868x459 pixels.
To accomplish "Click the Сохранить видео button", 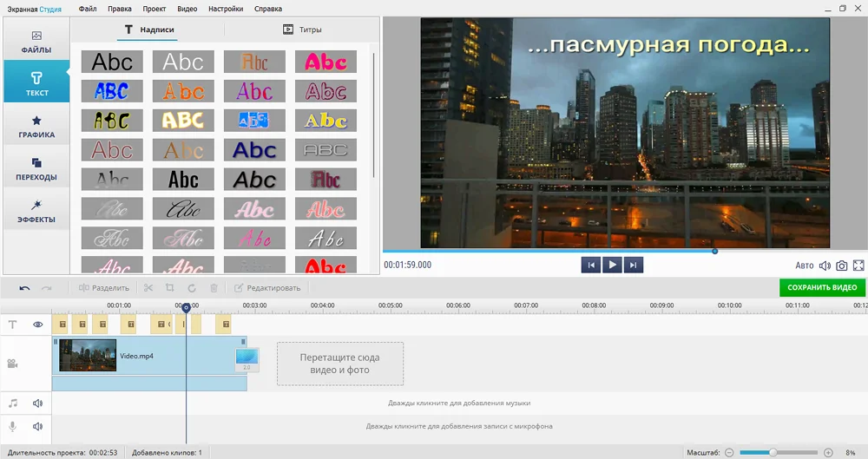I will tap(822, 287).
